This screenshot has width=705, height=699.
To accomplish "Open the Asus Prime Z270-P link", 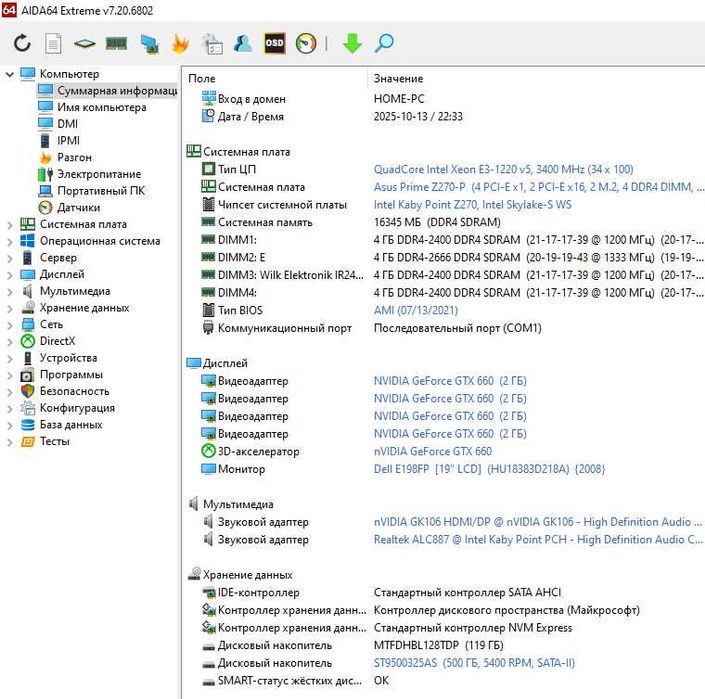I will point(539,187).
